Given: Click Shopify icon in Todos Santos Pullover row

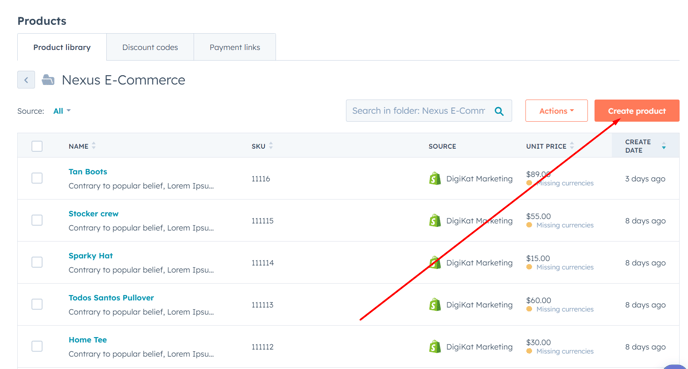Looking at the screenshot, I should 434,305.
